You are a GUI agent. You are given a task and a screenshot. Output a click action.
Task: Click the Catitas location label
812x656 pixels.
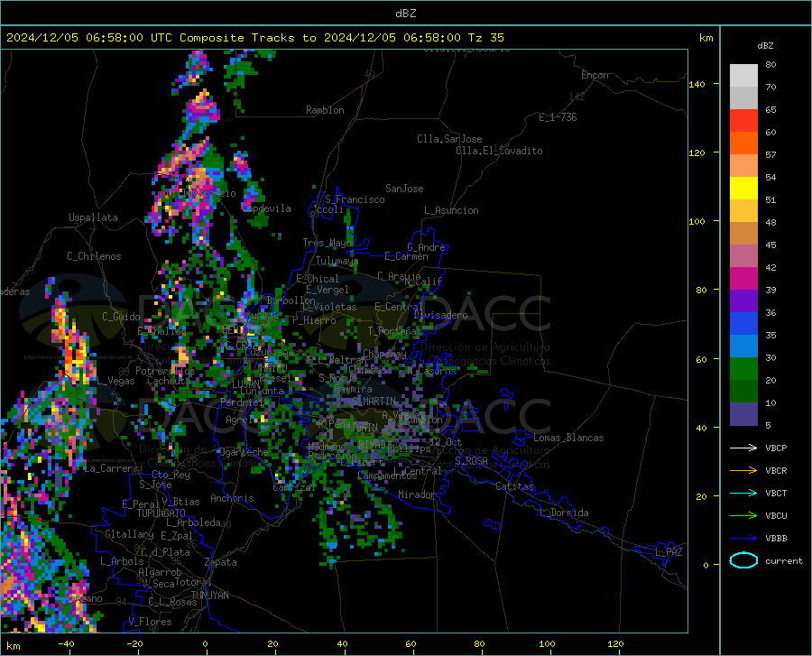tap(514, 486)
